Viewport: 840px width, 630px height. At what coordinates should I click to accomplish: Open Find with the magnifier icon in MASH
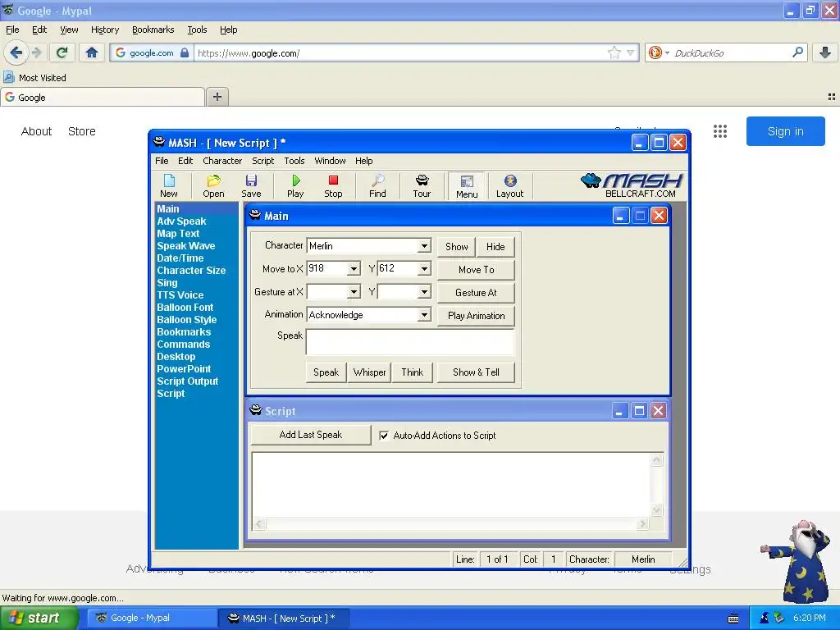[377, 186]
